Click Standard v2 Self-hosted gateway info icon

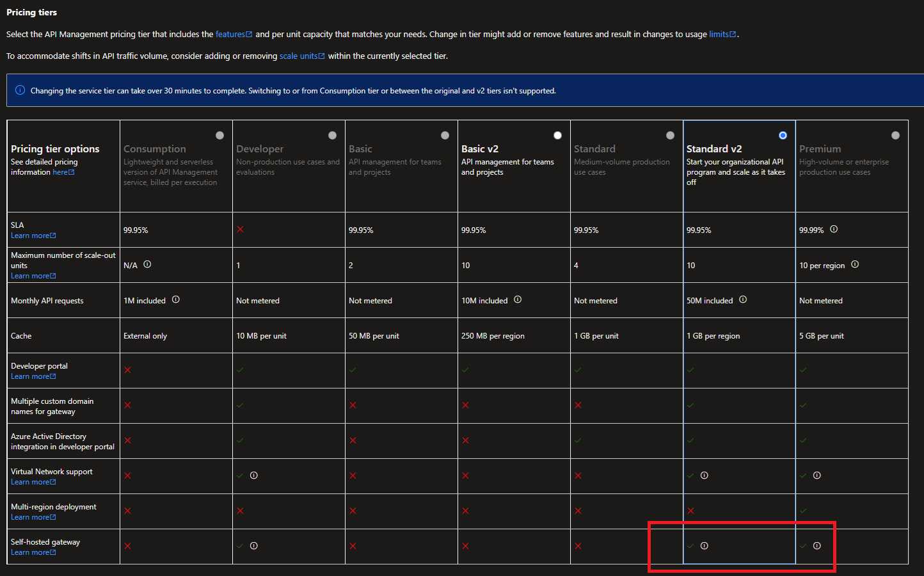pyautogui.click(x=705, y=546)
